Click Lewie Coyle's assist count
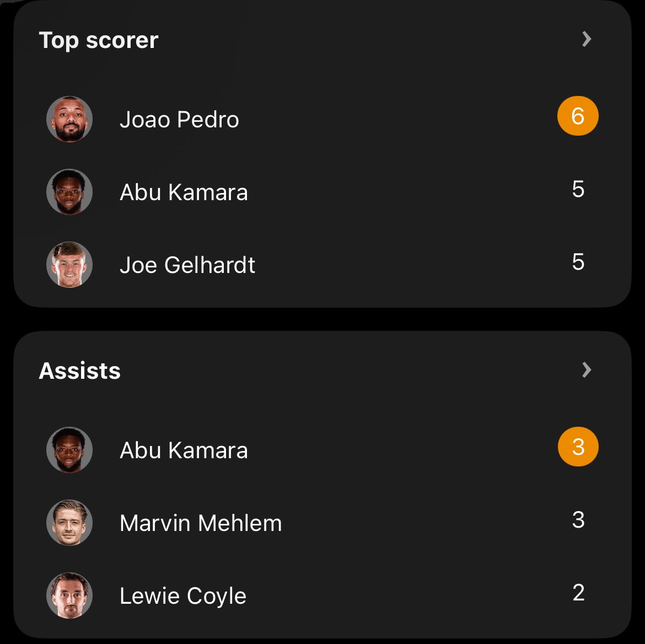The image size is (645, 644). (578, 593)
